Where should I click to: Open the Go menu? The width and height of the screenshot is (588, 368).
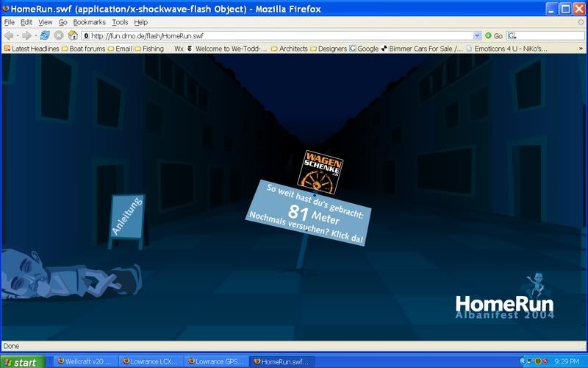pyautogui.click(x=62, y=22)
